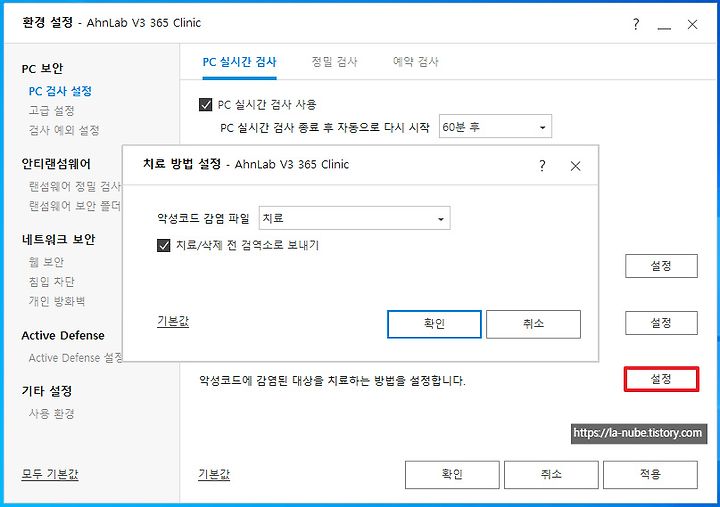Screen dimensions: 720x507
Task: Click 취소 at bottom of main window
Action: (x=551, y=475)
